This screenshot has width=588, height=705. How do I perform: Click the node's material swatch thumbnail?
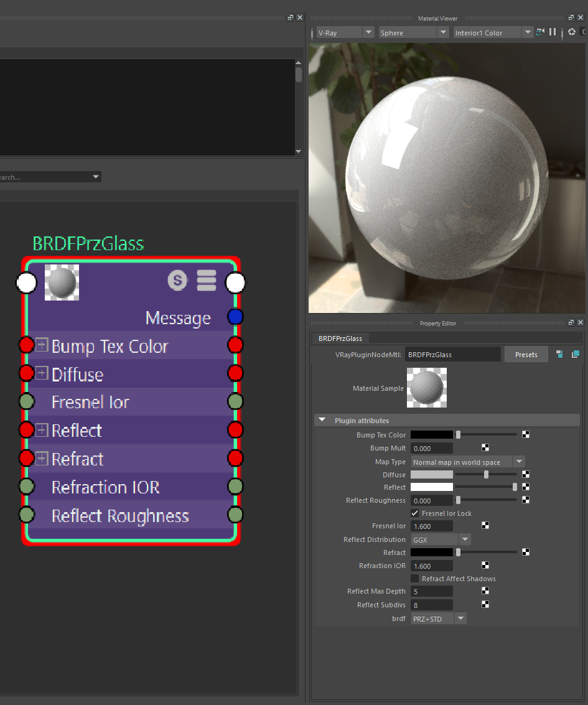point(62,282)
